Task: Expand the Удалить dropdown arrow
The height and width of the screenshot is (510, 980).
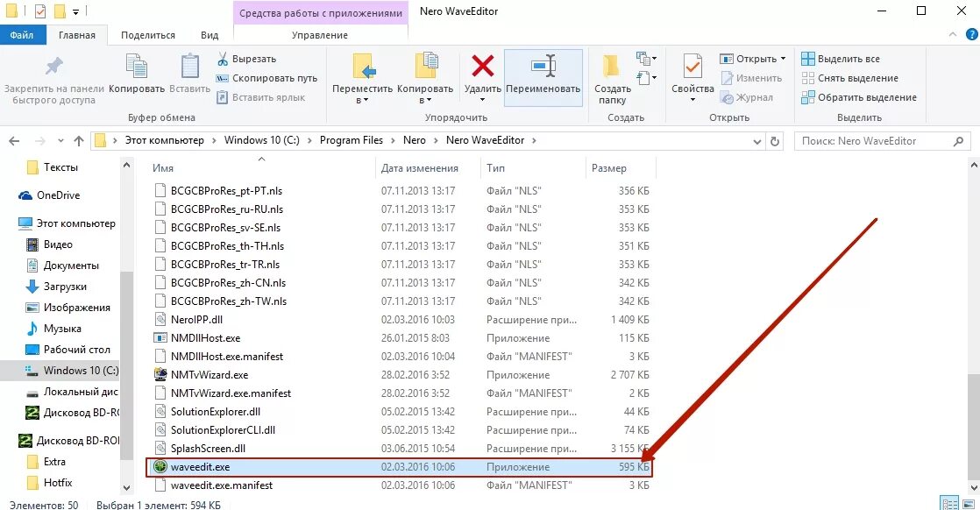Action: click(x=482, y=100)
